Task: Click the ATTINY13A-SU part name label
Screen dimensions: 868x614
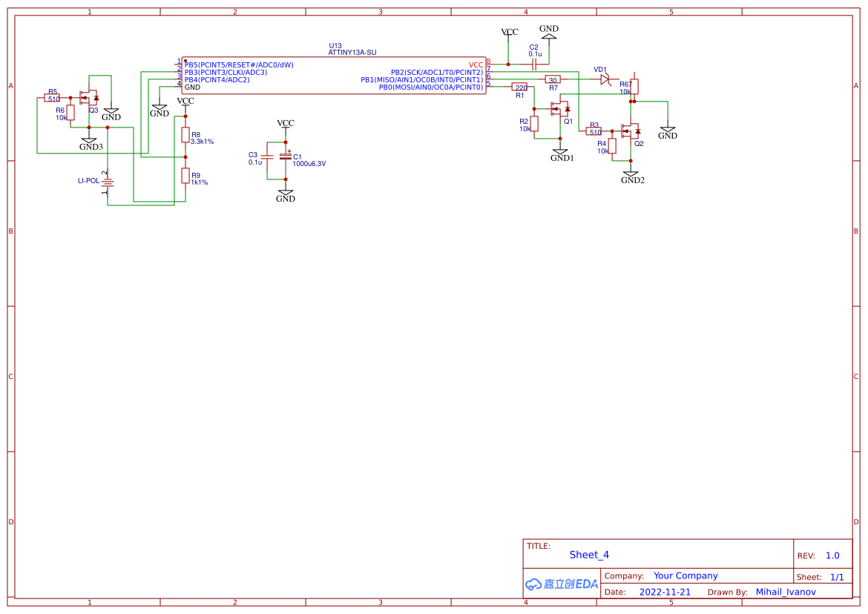Action: 352,53
